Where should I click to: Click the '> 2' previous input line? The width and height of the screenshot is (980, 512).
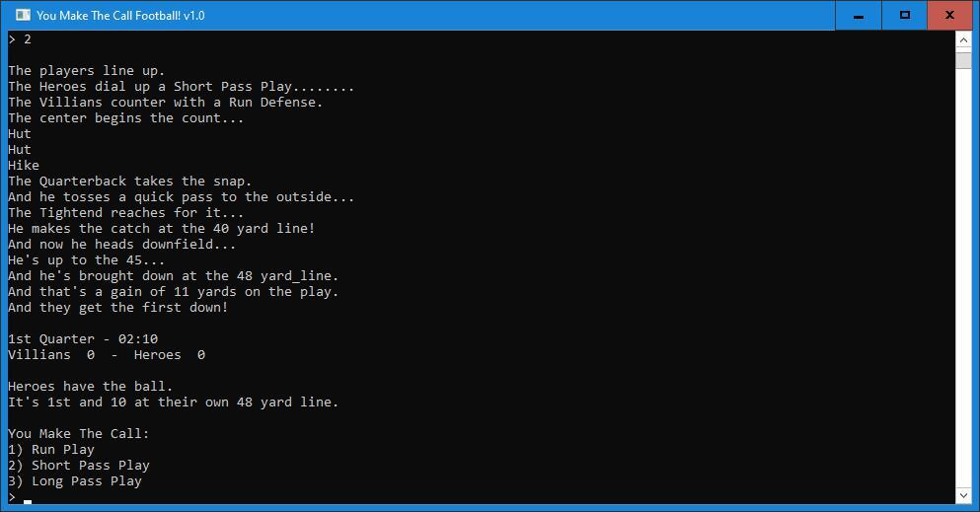click(20, 39)
